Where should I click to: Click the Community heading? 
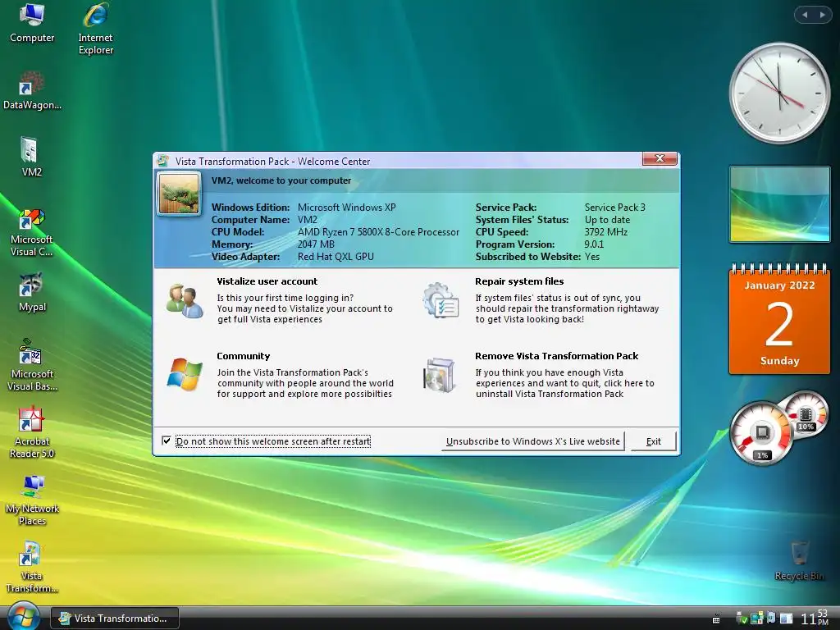243,356
